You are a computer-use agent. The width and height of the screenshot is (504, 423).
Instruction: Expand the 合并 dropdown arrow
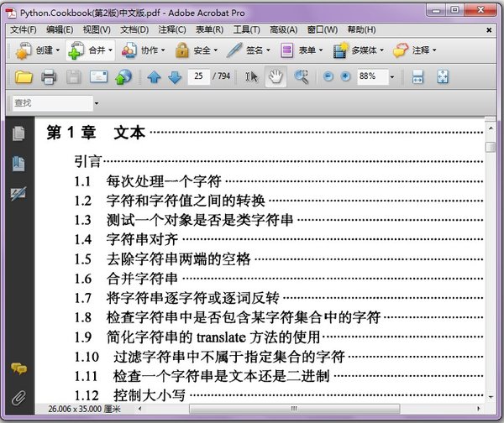point(110,50)
